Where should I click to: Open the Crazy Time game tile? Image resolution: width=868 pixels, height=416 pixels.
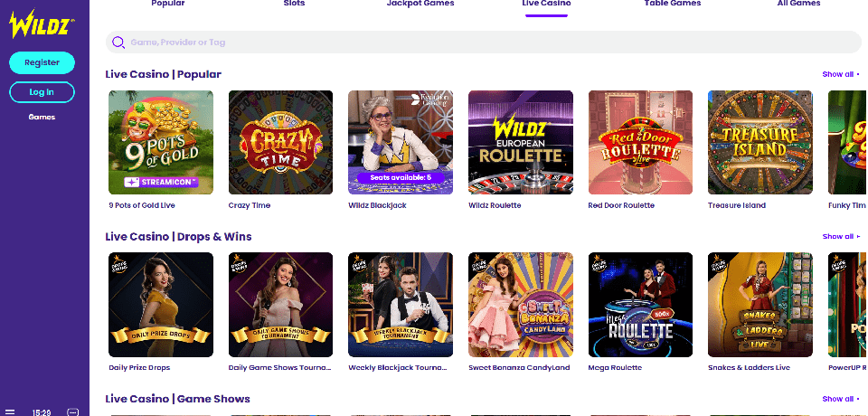click(280, 142)
